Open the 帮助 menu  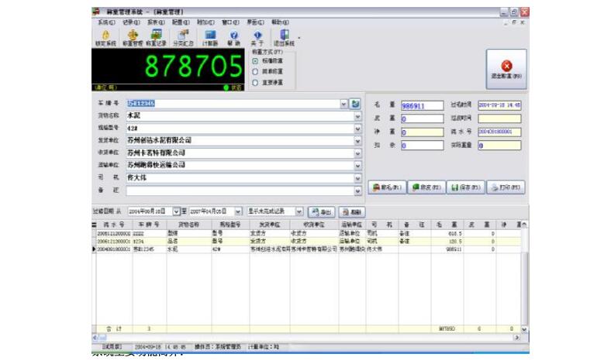coord(280,22)
